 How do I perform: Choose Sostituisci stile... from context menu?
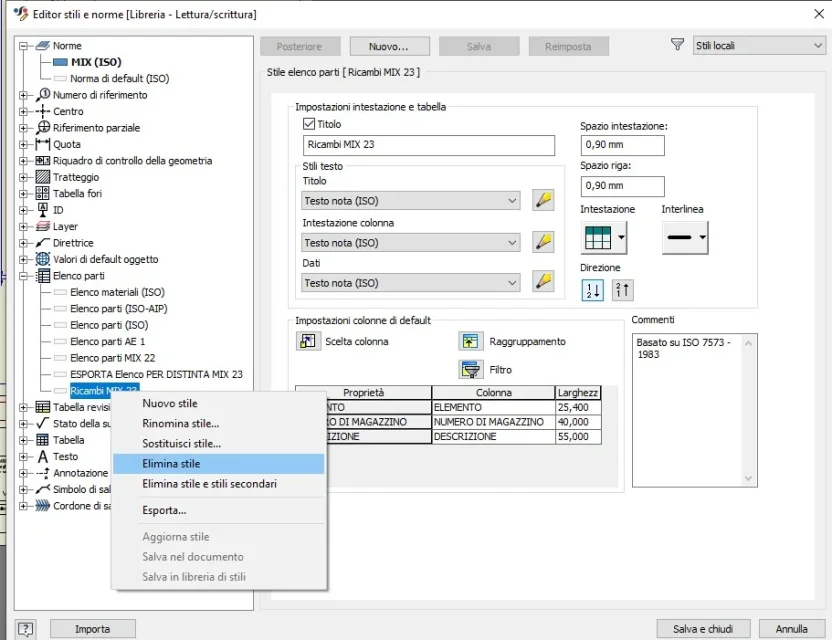[x=219, y=444]
